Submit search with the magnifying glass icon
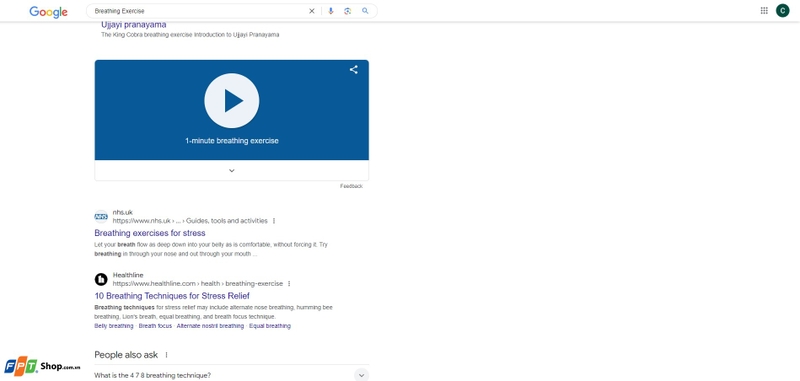 [365, 11]
